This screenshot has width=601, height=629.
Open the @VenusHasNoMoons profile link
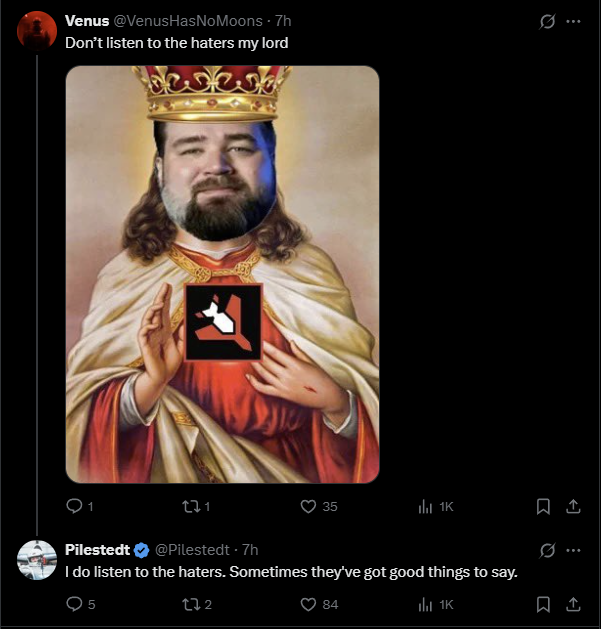pos(189,21)
